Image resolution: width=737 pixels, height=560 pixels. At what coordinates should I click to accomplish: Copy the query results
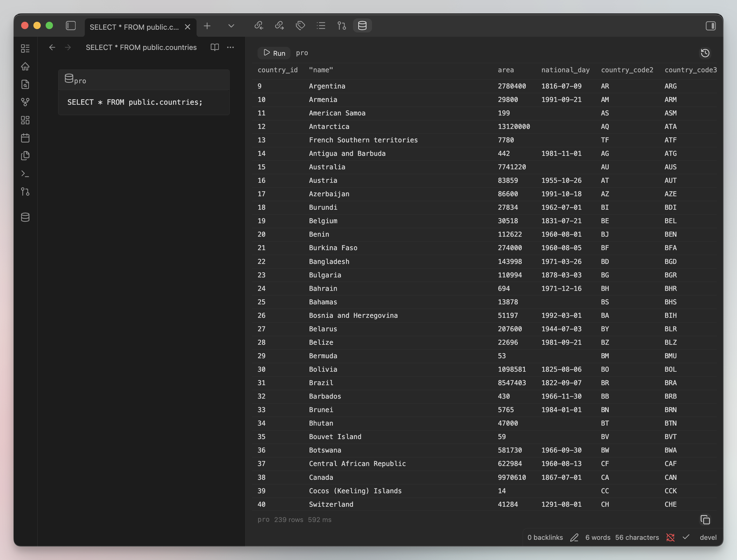pos(705,520)
